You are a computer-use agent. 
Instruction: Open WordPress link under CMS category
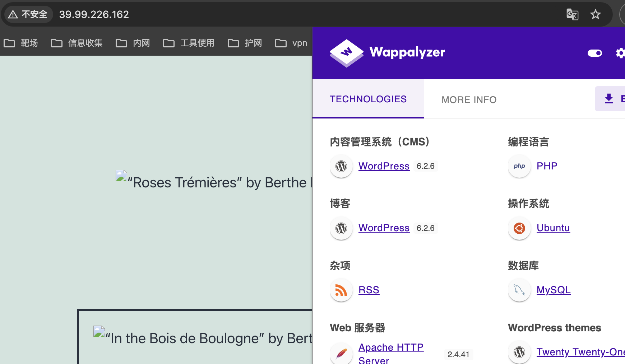tap(384, 166)
